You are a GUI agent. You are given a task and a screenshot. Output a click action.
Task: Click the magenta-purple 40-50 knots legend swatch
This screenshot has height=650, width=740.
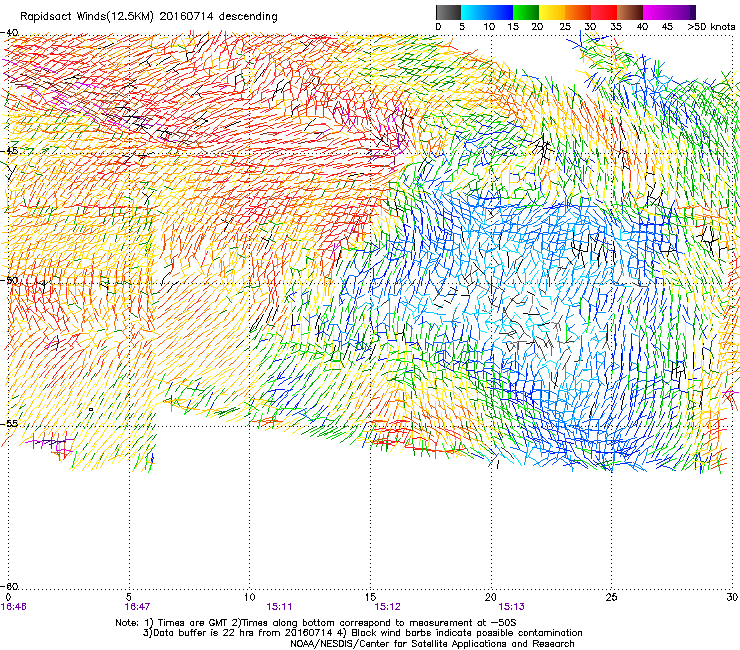[x=669, y=12]
